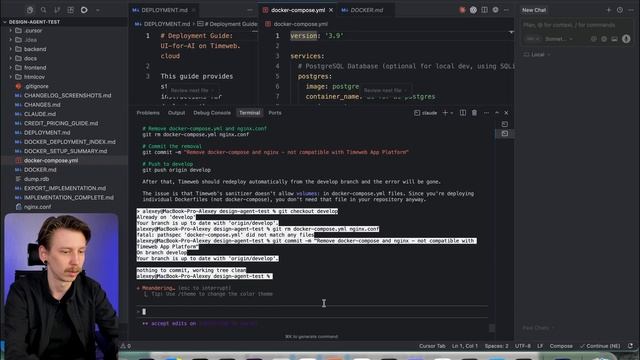
Task: Toggle Cursor Tab in the status bar
Action: [x=432, y=346]
